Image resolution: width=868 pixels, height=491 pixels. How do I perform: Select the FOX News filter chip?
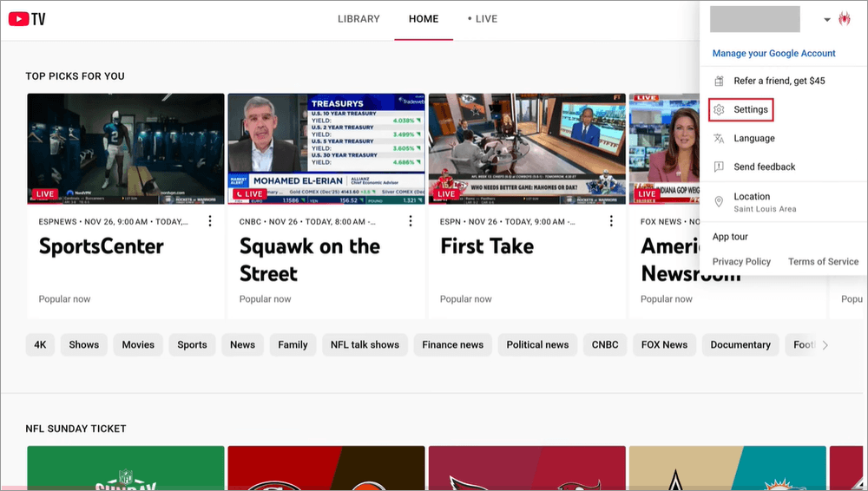664,345
